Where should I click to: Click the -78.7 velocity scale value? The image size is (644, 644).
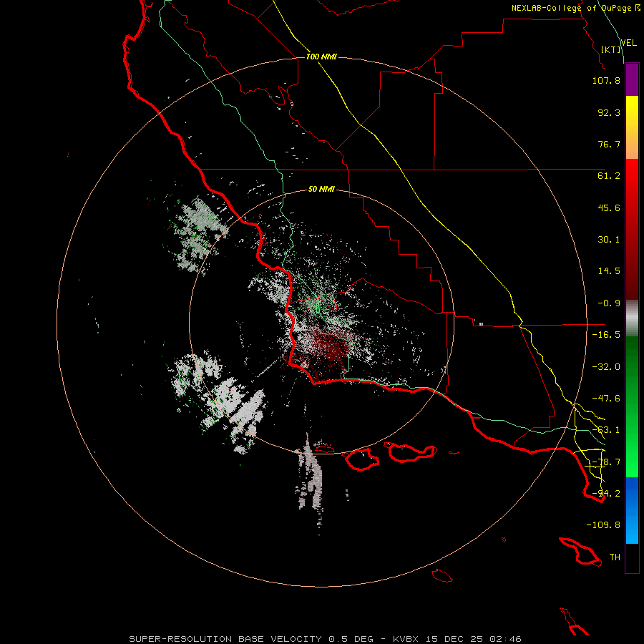tap(606, 462)
